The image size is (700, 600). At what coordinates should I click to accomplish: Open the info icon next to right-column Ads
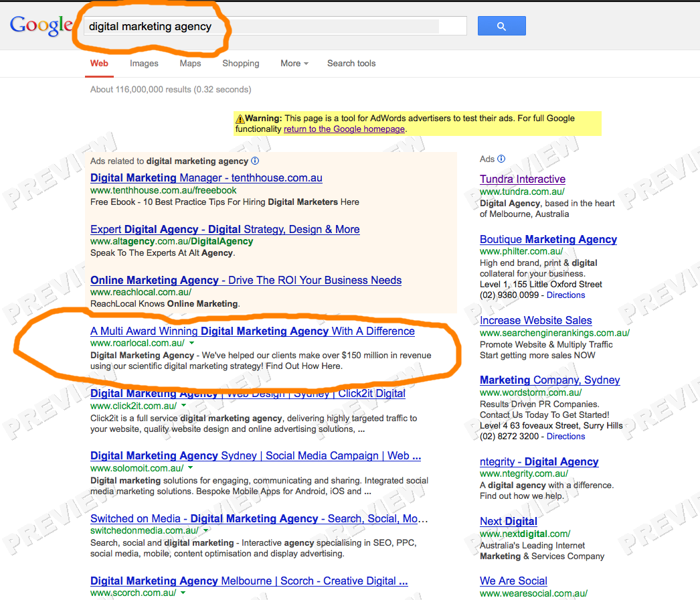tap(501, 159)
